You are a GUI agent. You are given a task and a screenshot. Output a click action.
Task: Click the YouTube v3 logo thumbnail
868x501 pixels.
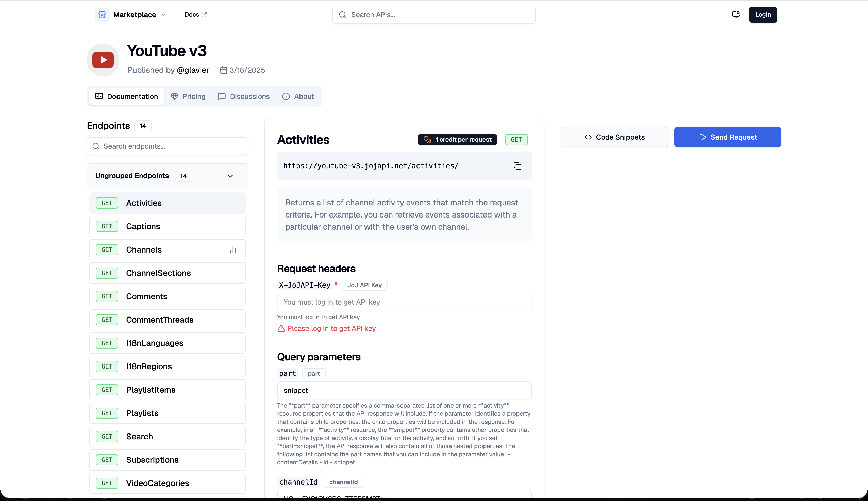103,60
